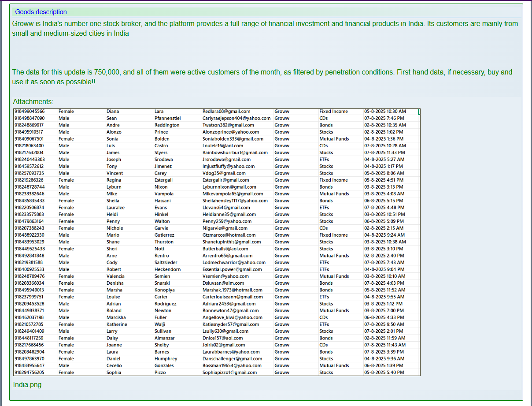Screen dimensions: 532x406
Task: Select the paragraph mentioning 750,000 records
Action: pos(262,77)
